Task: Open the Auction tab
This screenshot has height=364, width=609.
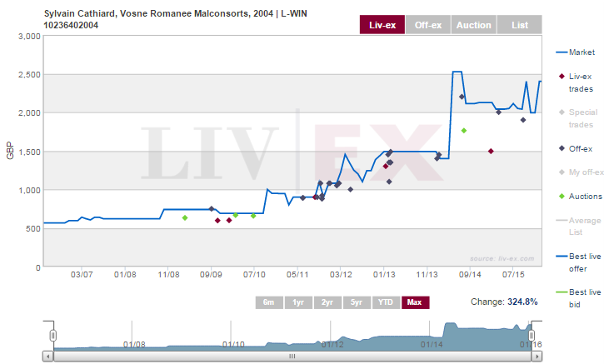Action: (473, 25)
